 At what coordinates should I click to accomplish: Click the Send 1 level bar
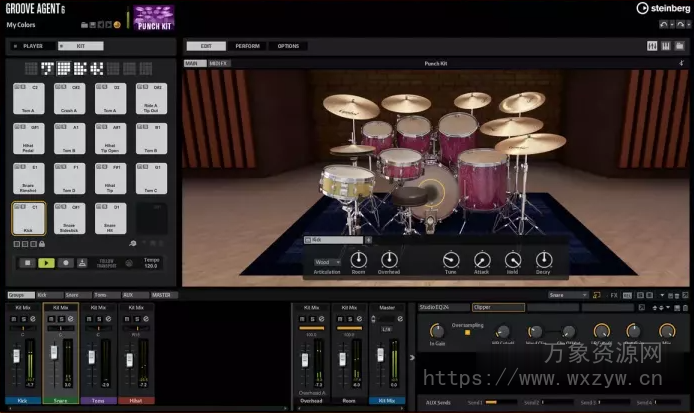pos(501,402)
